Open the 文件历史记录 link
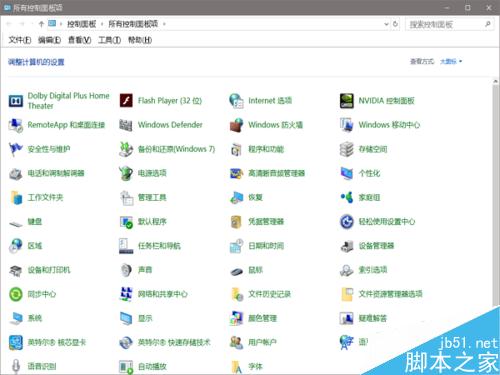This screenshot has height=375, width=500. click(x=270, y=294)
